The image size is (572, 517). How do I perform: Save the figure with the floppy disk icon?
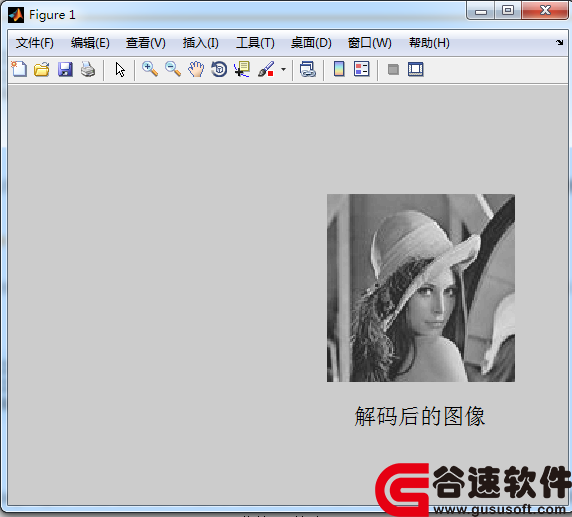65,69
